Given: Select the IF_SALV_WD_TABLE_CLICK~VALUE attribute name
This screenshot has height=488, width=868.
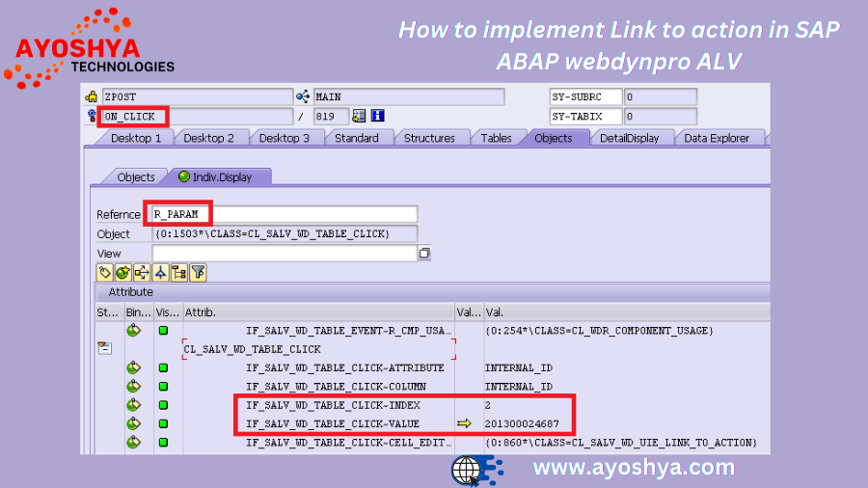Looking at the screenshot, I should coord(333,423).
